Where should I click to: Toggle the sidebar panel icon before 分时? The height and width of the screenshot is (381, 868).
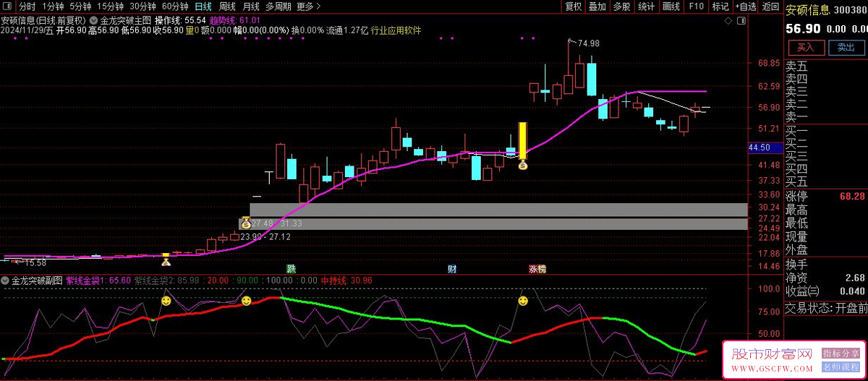[x=8, y=7]
